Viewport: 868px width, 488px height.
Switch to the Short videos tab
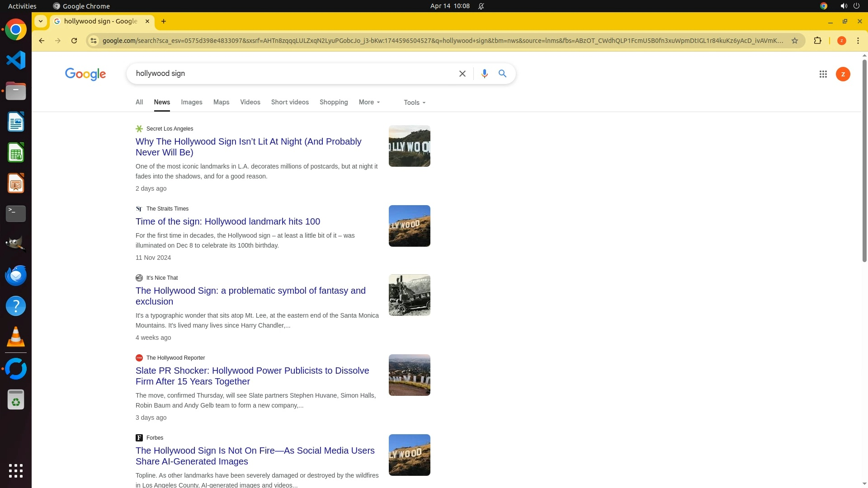click(x=290, y=103)
